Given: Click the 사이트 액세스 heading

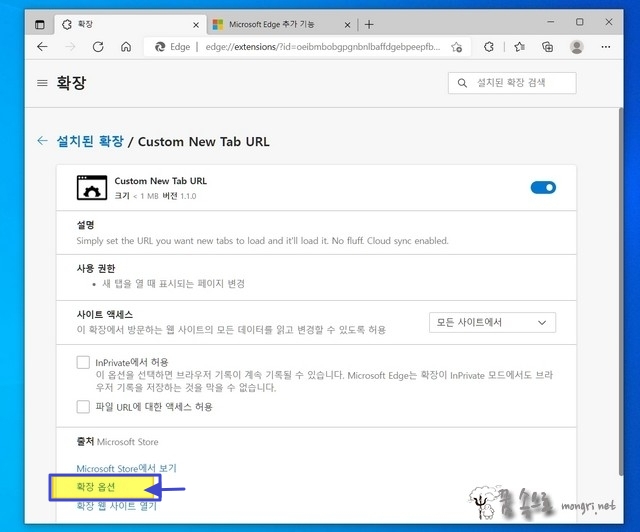Looking at the screenshot, I should pos(105,314).
